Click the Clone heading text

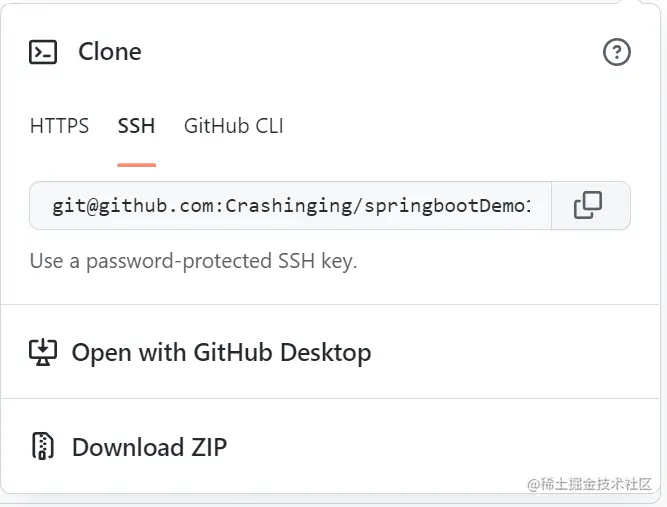point(110,52)
